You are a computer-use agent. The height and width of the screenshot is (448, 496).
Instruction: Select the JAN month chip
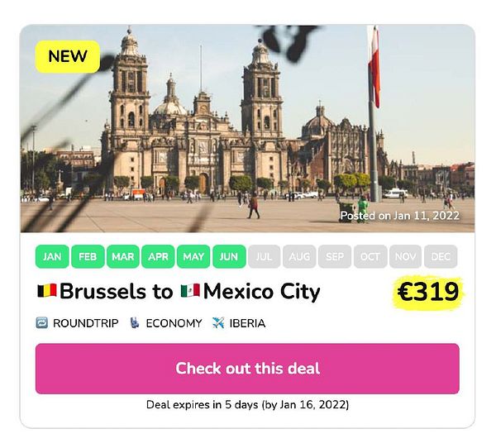pyautogui.click(x=52, y=256)
